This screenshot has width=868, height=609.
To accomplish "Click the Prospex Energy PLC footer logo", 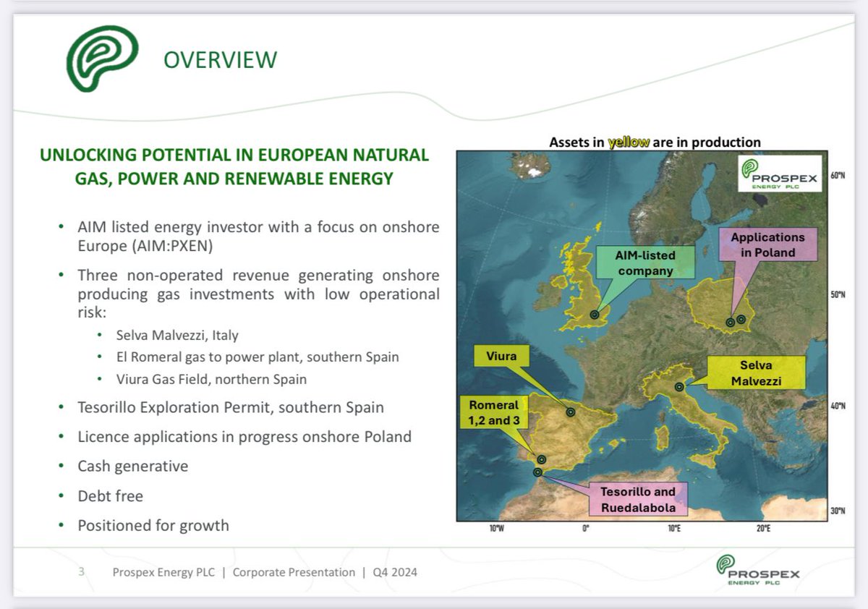I will [757, 571].
